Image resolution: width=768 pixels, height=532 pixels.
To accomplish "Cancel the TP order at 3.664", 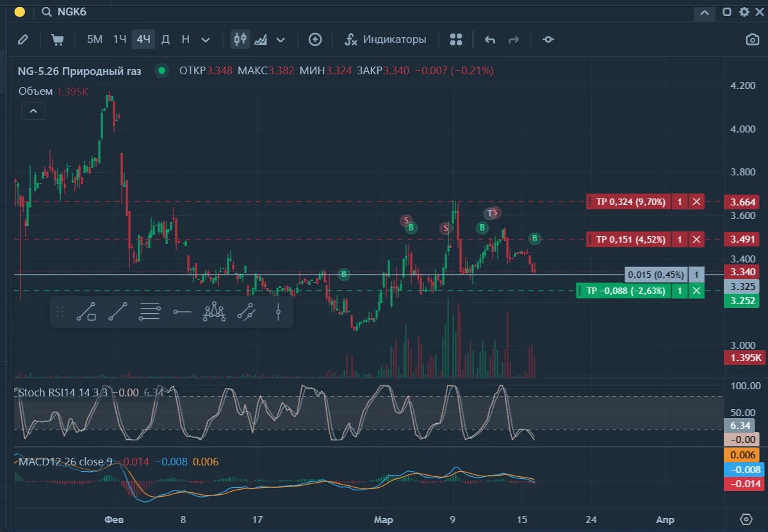I will (x=696, y=202).
